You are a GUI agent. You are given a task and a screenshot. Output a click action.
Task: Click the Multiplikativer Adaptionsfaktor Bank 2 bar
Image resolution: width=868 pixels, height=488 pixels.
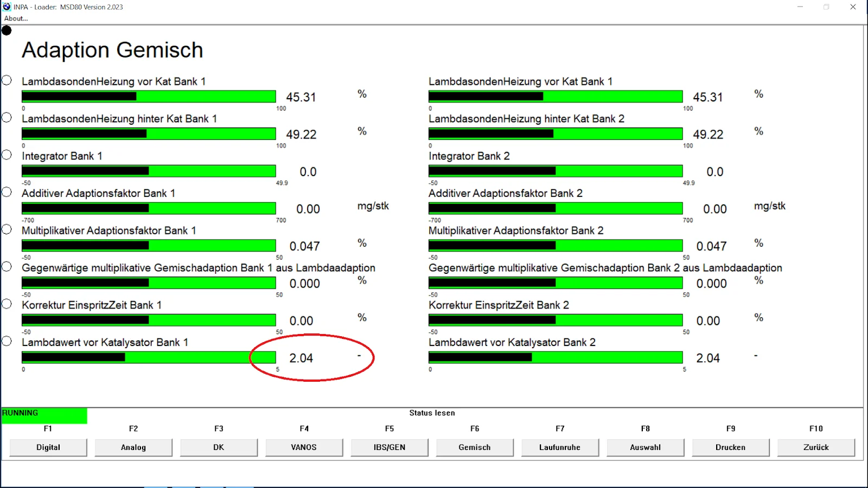[556, 246]
